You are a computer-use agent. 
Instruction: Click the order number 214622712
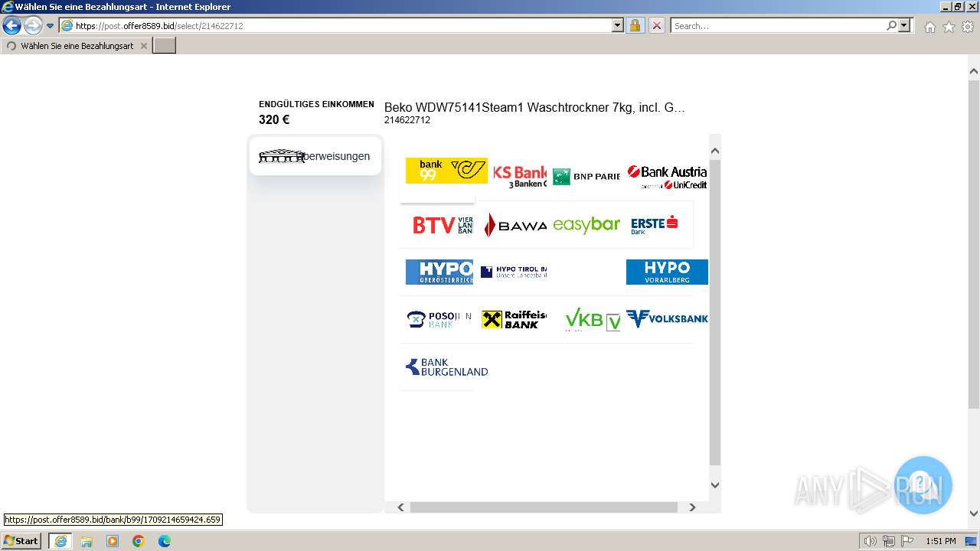(x=407, y=120)
